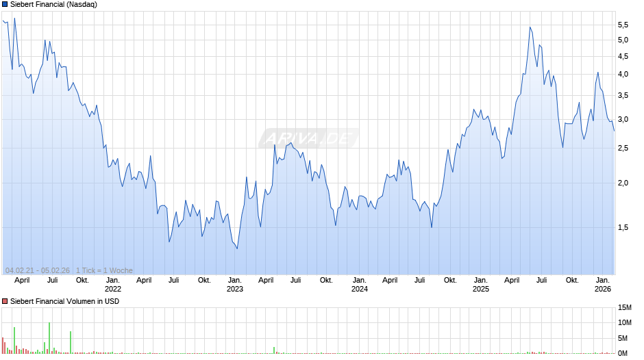The height and width of the screenshot is (360, 644).
Task: Click the 2022 year label
Action: [113, 289]
